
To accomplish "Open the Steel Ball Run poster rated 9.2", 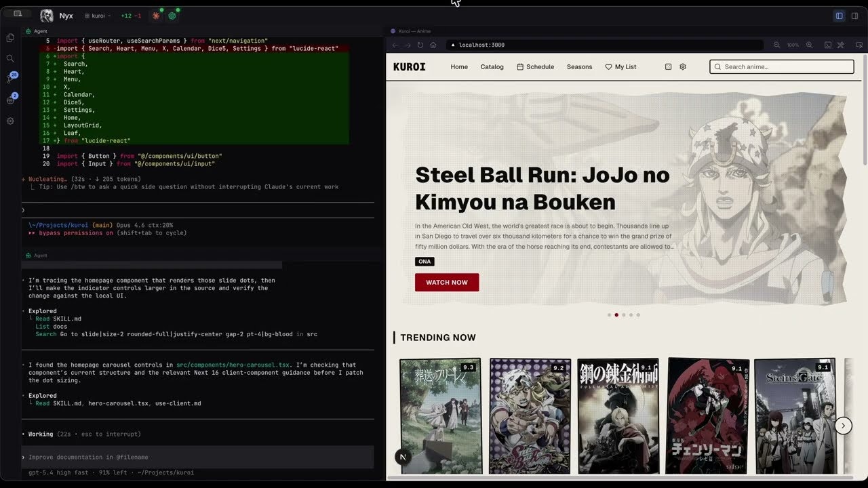I will (x=530, y=416).
